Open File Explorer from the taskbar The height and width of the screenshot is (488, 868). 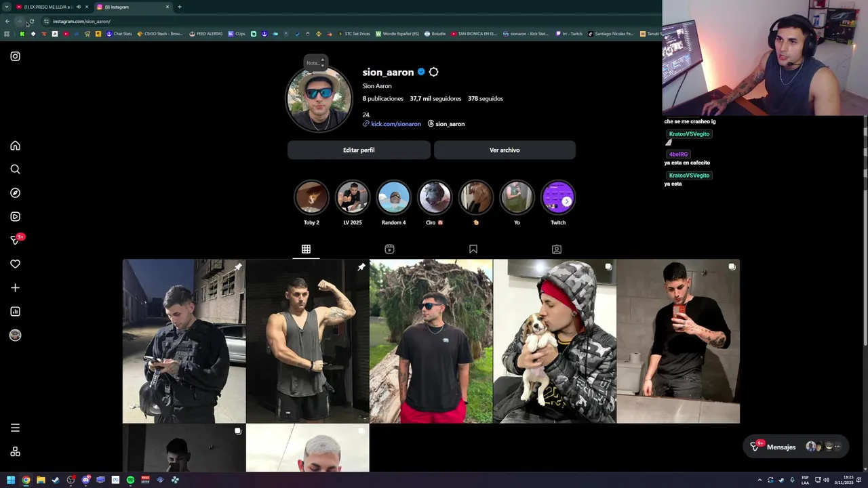(41, 480)
